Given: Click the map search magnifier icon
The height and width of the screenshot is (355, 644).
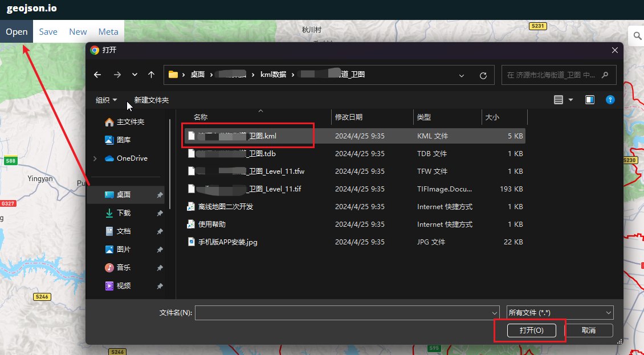Looking at the screenshot, I should pyautogui.click(x=637, y=36).
